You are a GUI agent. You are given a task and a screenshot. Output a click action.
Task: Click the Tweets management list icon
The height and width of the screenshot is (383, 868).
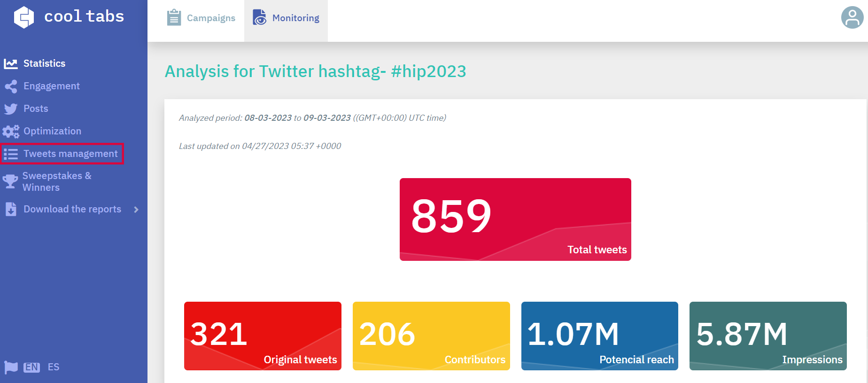pyautogui.click(x=11, y=154)
